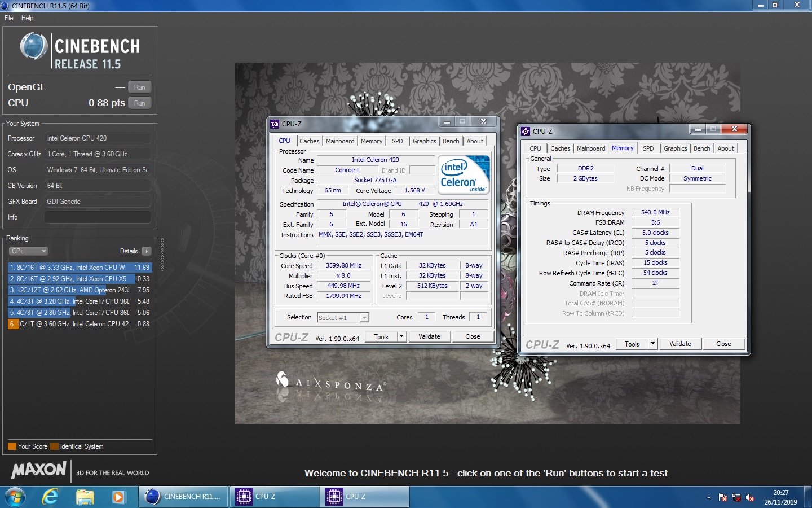
Task: Click Tools button in left CPU-Z
Action: pos(381,337)
